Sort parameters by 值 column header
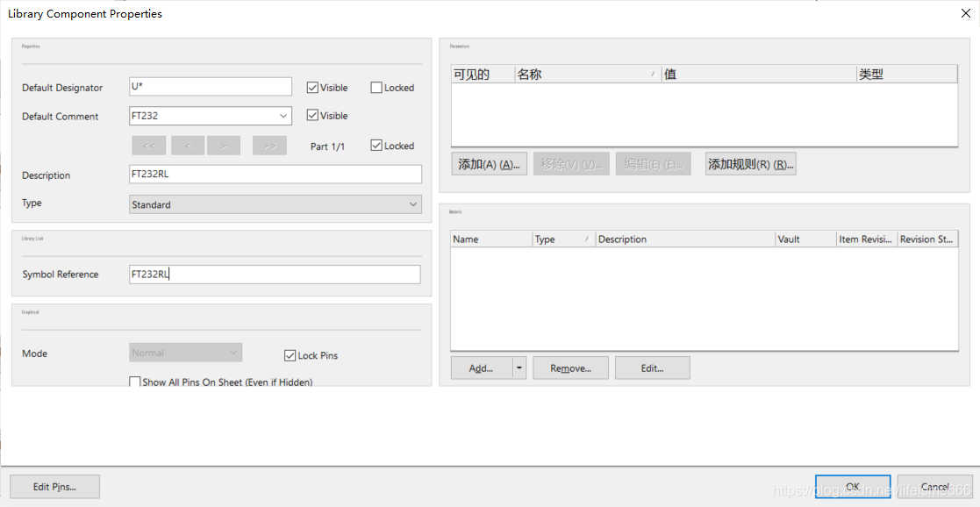The image size is (980, 507). [x=759, y=75]
